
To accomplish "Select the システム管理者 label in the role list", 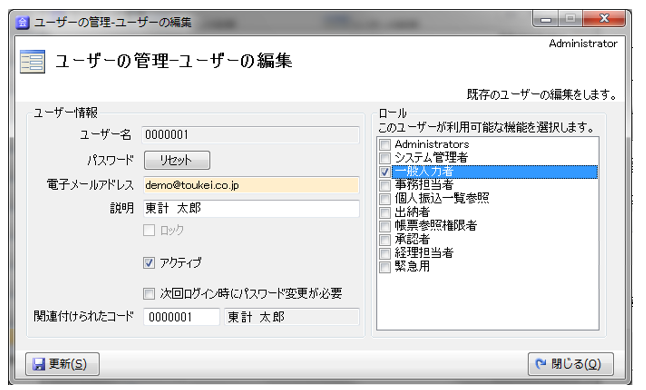I will [431, 158].
